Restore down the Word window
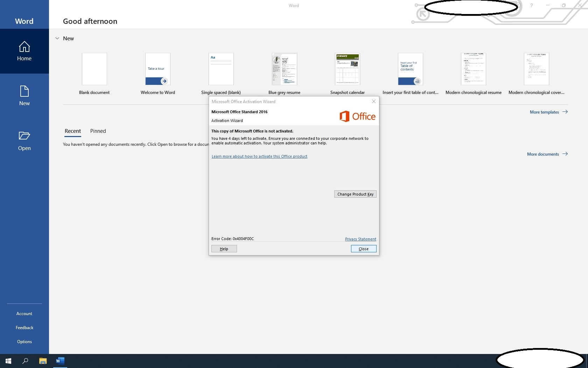 tap(563, 5)
